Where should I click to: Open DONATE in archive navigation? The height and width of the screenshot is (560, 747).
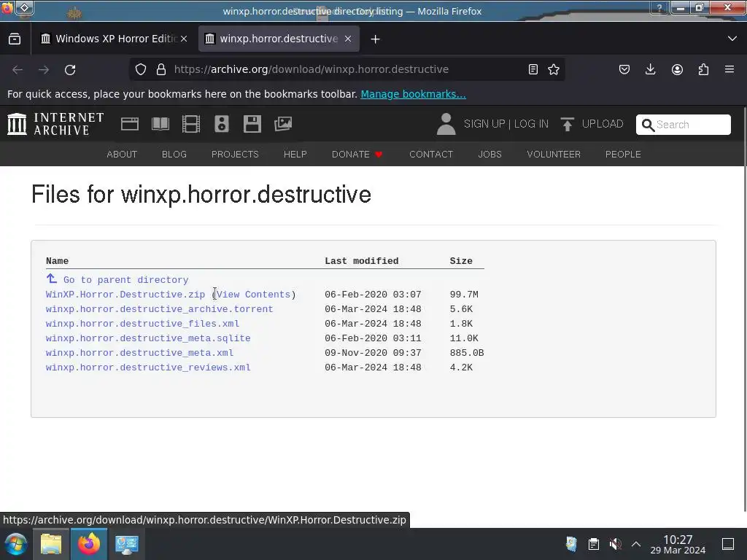click(357, 155)
